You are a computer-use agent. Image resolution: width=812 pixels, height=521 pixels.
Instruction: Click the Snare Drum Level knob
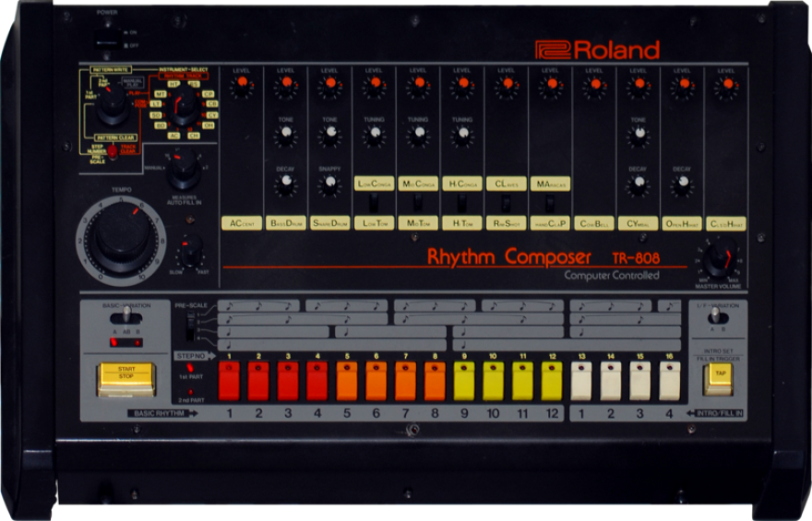pos(330,86)
